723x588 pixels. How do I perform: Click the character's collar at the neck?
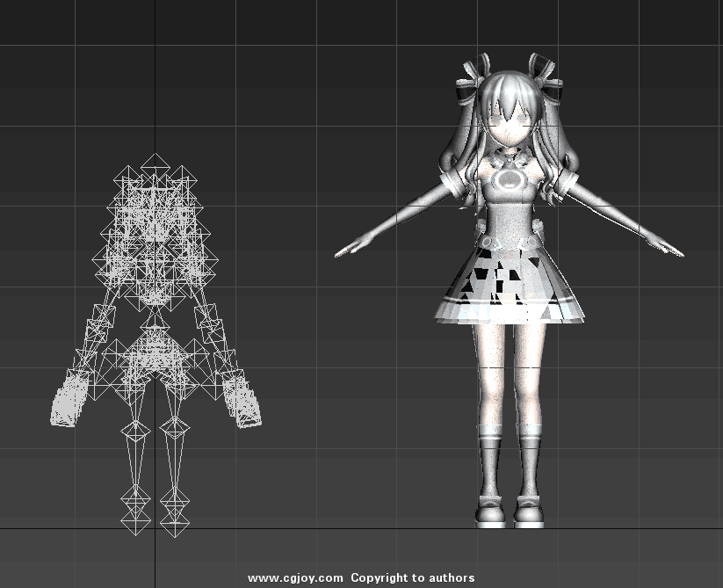(x=509, y=159)
